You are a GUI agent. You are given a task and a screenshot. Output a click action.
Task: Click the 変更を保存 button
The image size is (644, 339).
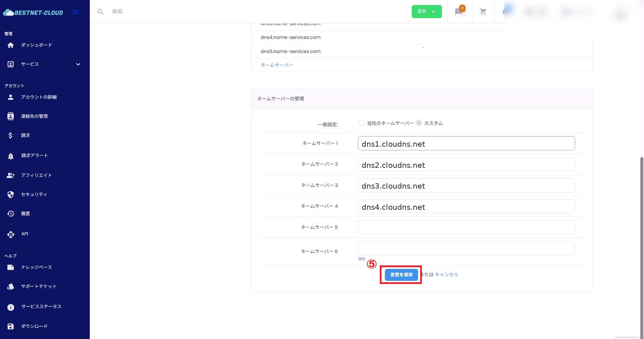coord(401,275)
